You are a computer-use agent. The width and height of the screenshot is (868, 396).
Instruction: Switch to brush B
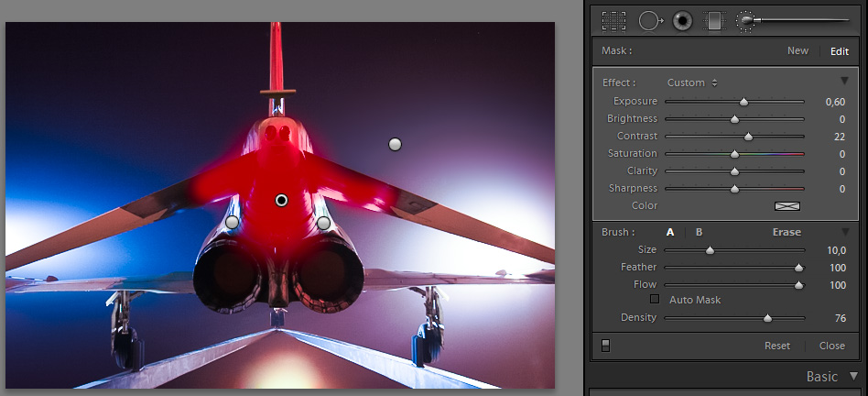pyautogui.click(x=699, y=232)
